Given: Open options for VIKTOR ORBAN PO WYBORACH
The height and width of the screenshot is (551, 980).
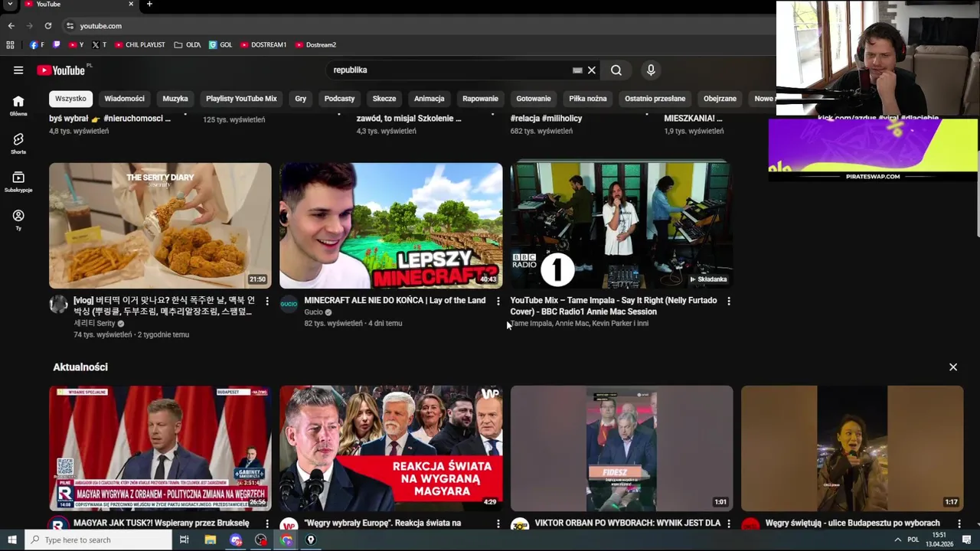Looking at the screenshot, I should pos(729,523).
